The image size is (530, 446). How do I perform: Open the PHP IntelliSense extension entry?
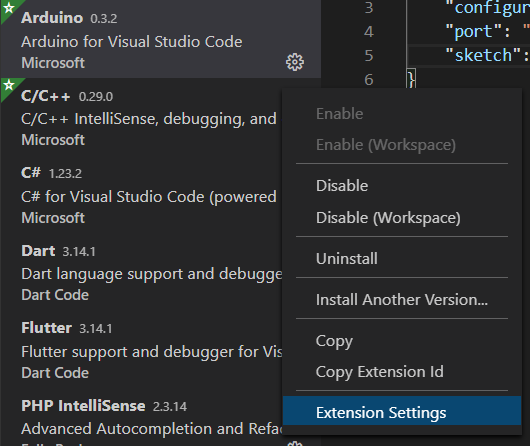coord(141,417)
